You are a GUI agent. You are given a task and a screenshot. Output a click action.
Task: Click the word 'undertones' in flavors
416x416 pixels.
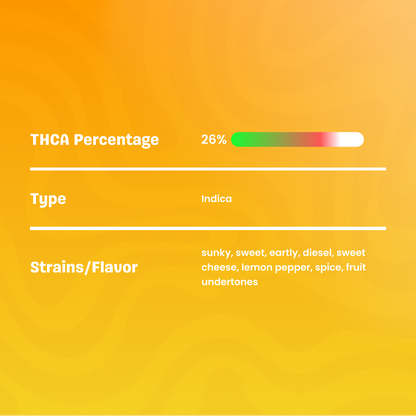(230, 282)
